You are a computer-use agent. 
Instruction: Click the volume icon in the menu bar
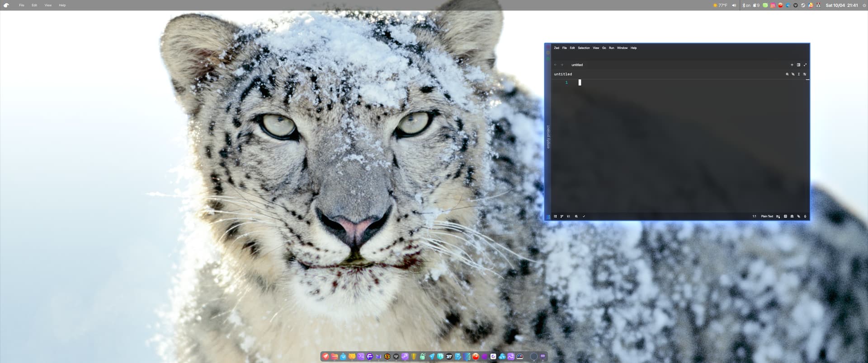(x=734, y=5)
